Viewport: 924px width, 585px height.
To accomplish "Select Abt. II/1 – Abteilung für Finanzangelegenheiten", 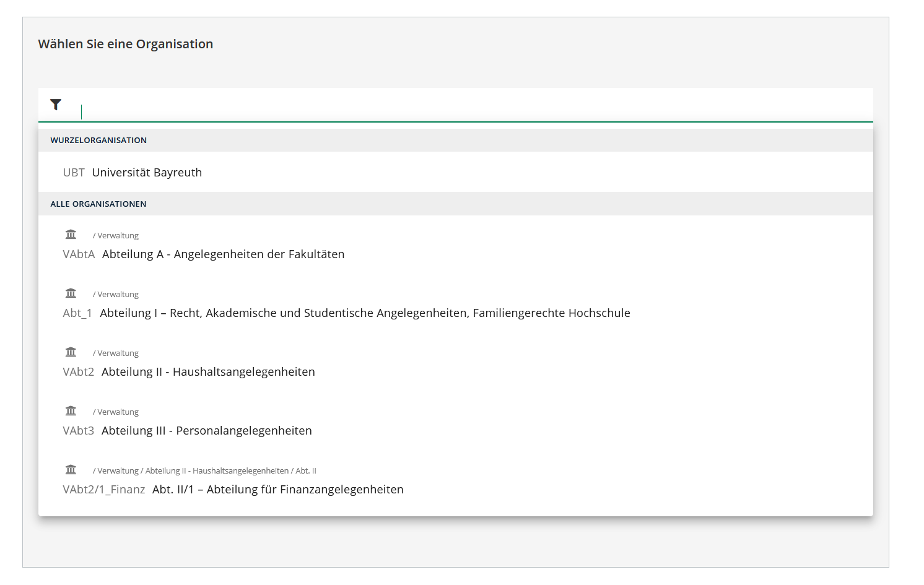I will [277, 489].
